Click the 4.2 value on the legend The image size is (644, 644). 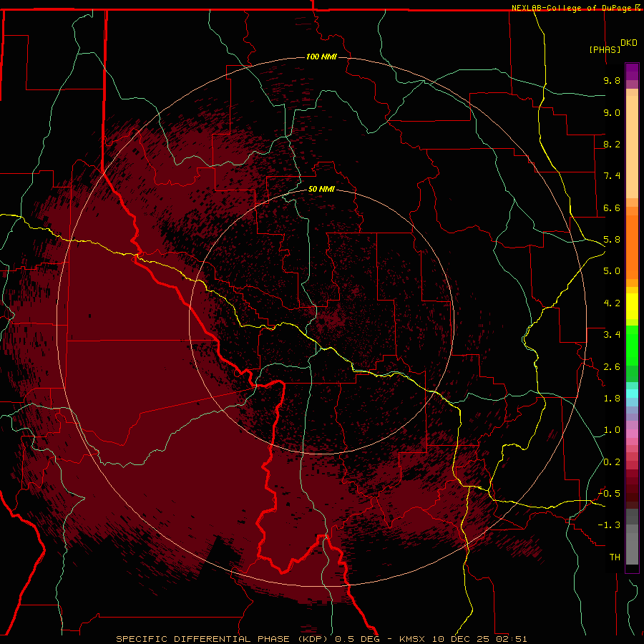612,303
